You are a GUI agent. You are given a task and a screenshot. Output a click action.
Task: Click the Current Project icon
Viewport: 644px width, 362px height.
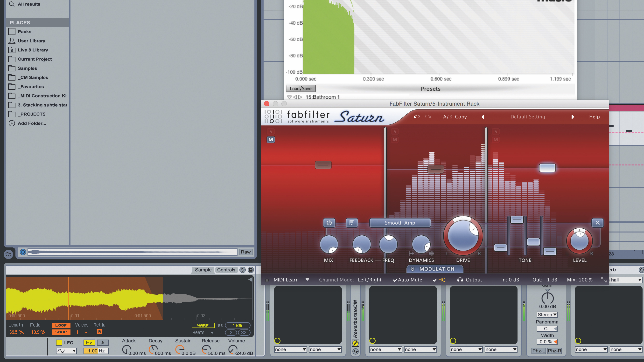tap(12, 59)
